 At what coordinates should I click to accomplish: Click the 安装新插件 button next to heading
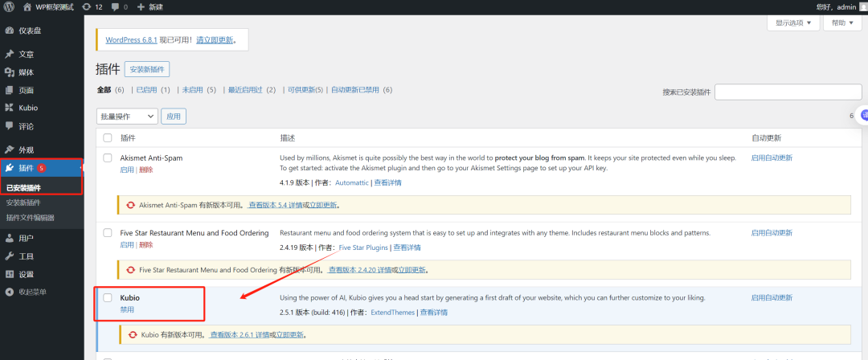[x=147, y=69]
